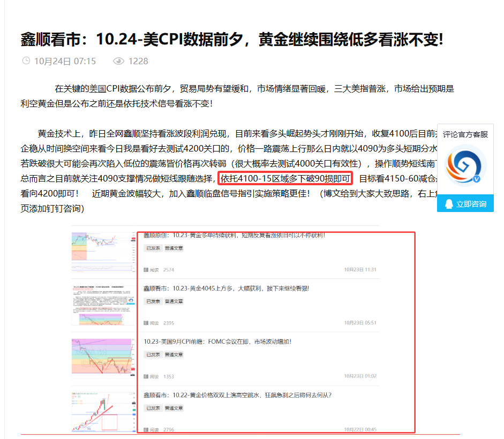The width and height of the screenshot is (504, 439).
Task: Click the read-count icon beside 1353
Action: (146, 376)
